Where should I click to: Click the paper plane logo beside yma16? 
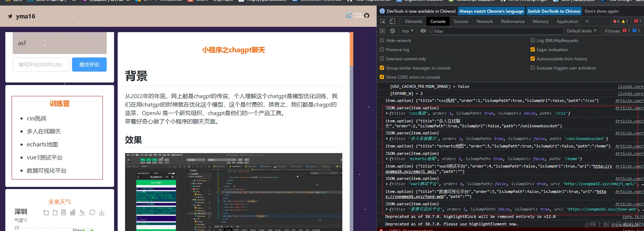tap(10, 16)
